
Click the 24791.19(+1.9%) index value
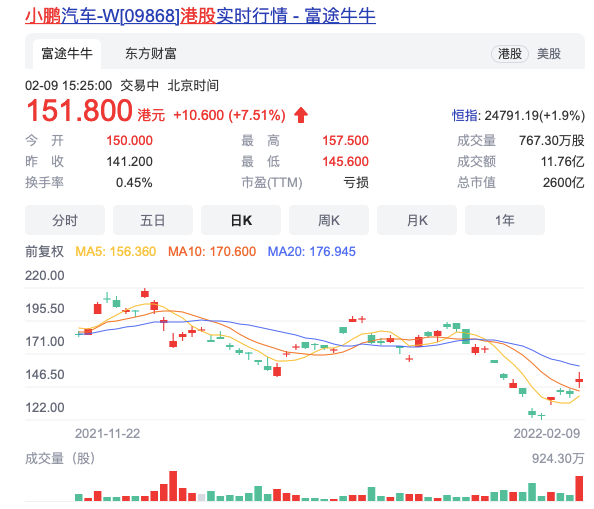(x=535, y=116)
